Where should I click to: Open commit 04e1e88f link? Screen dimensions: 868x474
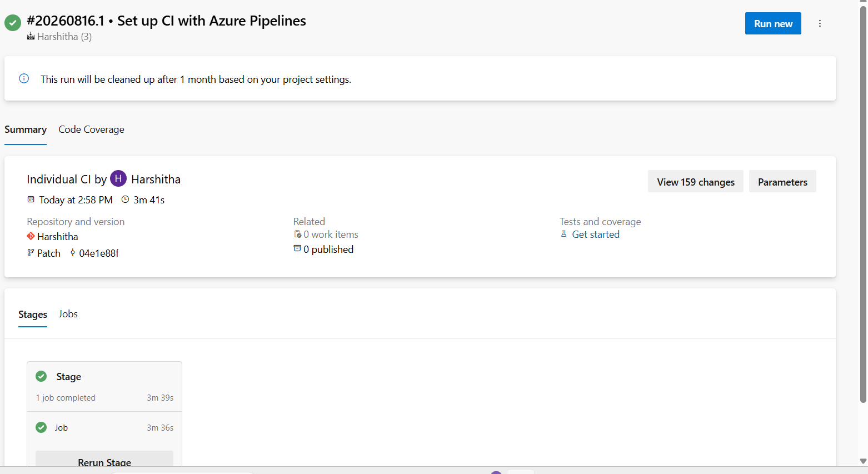point(99,253)
